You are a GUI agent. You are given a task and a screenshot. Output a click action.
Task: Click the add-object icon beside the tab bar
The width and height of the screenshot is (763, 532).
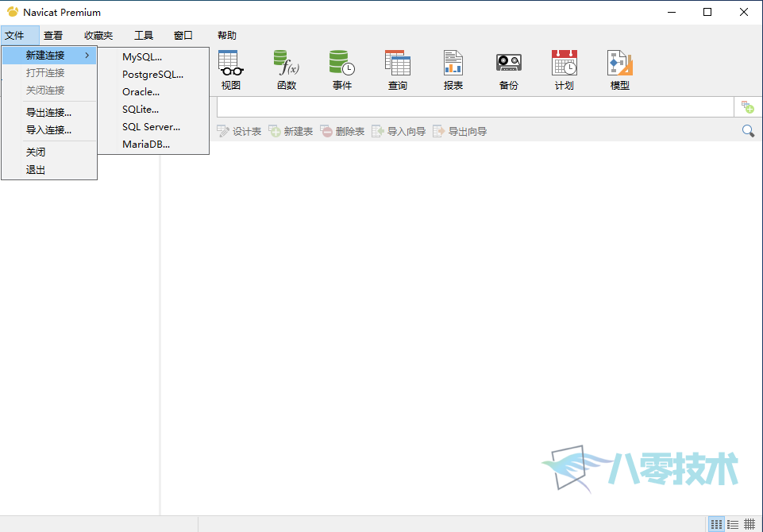747,107
